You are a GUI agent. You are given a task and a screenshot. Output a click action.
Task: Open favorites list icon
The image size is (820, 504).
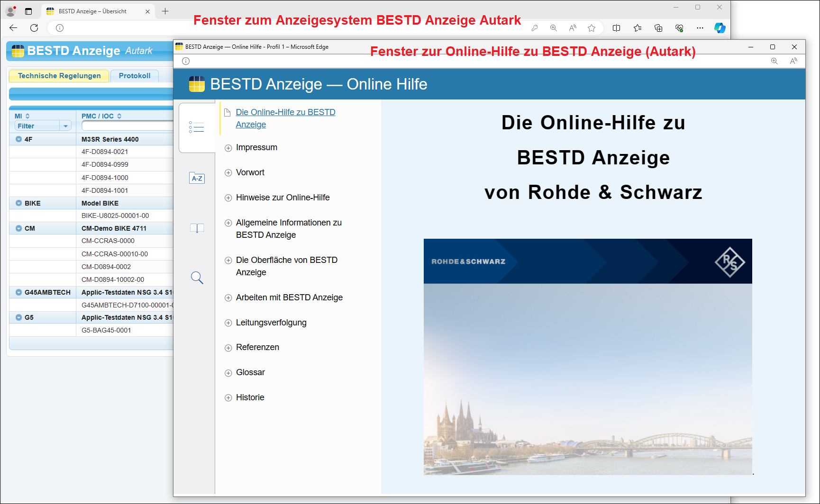pyautogui.click(x=638, y=28)
